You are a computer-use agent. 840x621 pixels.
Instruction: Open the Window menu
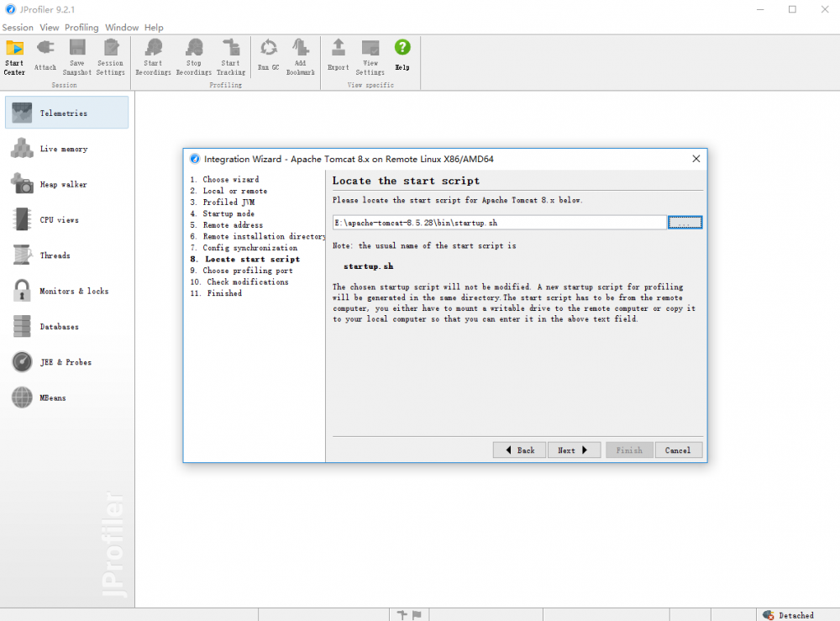point(122,28)
